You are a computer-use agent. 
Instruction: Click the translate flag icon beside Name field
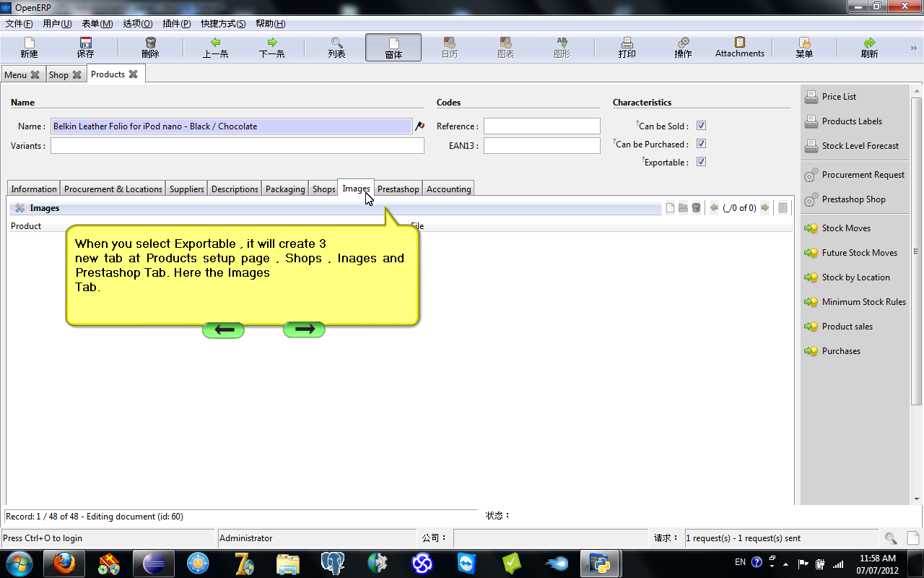tap(419, 126)
